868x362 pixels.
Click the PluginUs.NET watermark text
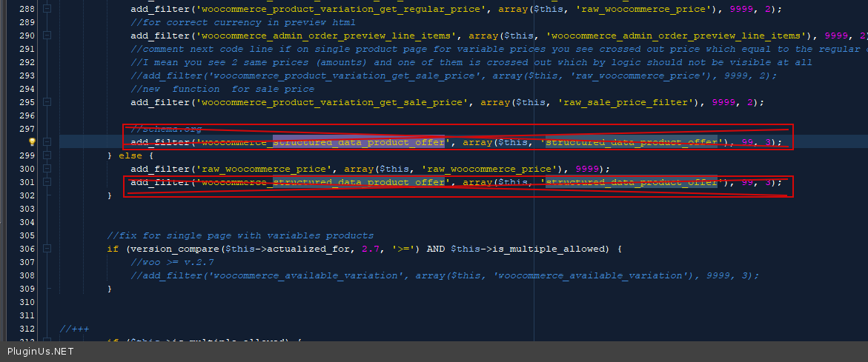40,352
